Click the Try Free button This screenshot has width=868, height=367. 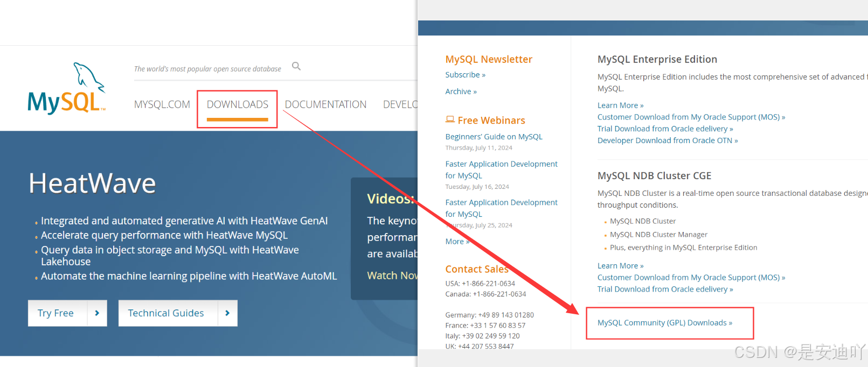67,313
